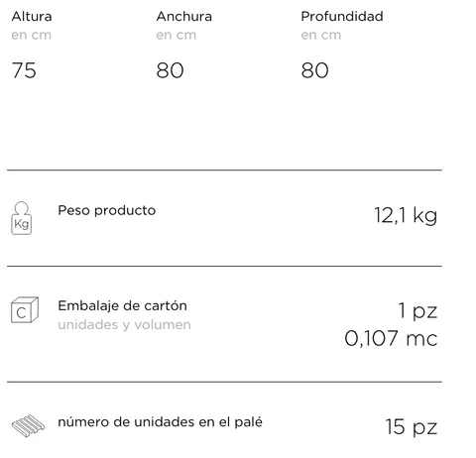
Task: Click número de unidades en el palé
Action: pyautogui.click(x=161, y=422)
